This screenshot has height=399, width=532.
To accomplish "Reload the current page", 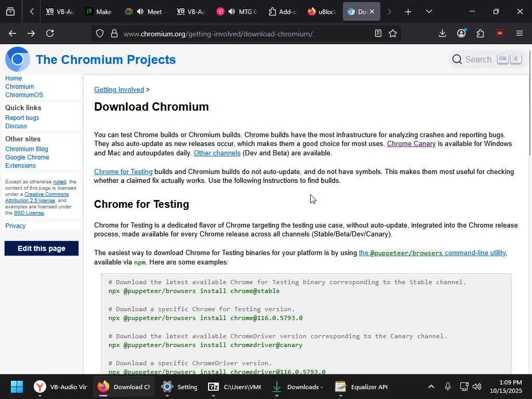I will [50, 33].
